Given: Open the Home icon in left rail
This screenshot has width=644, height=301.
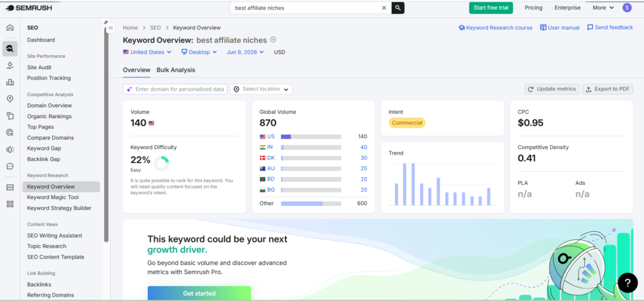Looking at the screenshot, I should click(x=10, y=28).
